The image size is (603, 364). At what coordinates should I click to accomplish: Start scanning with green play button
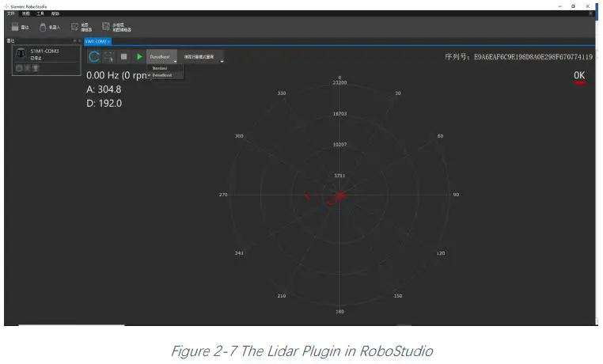point(139,56)
